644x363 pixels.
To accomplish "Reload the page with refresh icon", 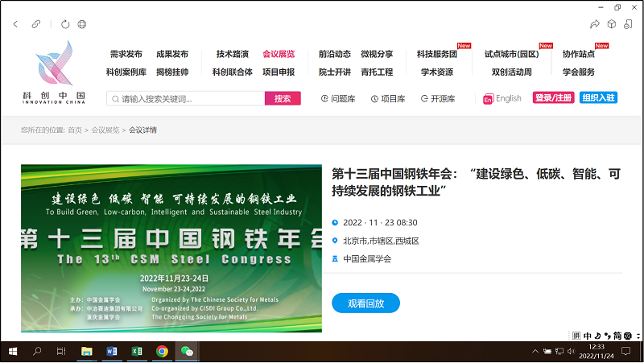I will (x=65, y=24).
